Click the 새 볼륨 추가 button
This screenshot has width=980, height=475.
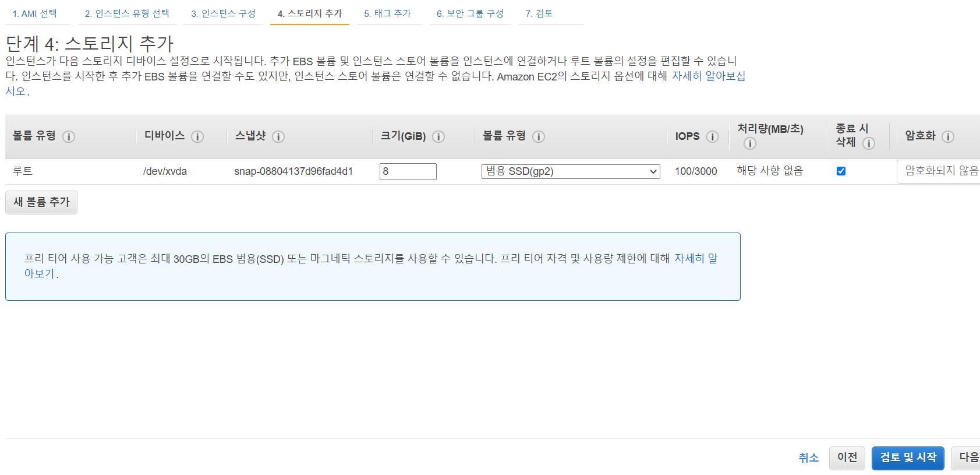[x=41, y=202]
